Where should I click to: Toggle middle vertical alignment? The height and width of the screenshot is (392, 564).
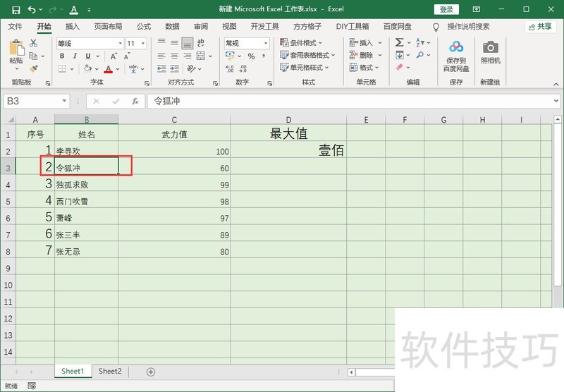pyautogui.click(x=174, y=43)
